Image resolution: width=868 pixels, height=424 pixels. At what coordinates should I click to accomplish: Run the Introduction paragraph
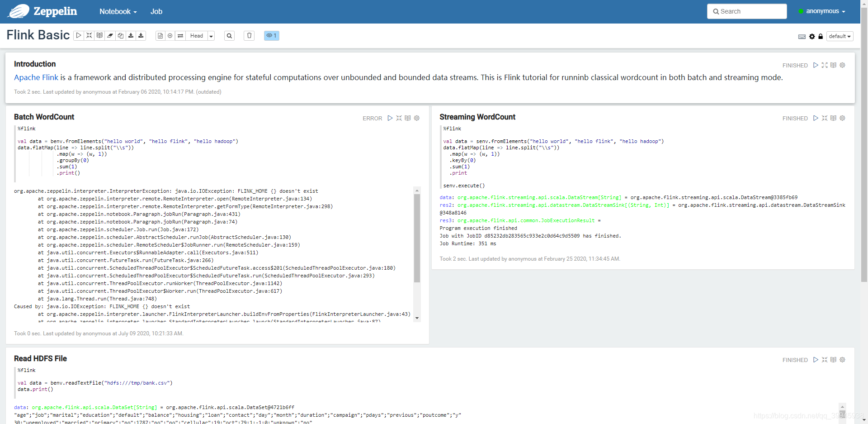tap(816, 65)
